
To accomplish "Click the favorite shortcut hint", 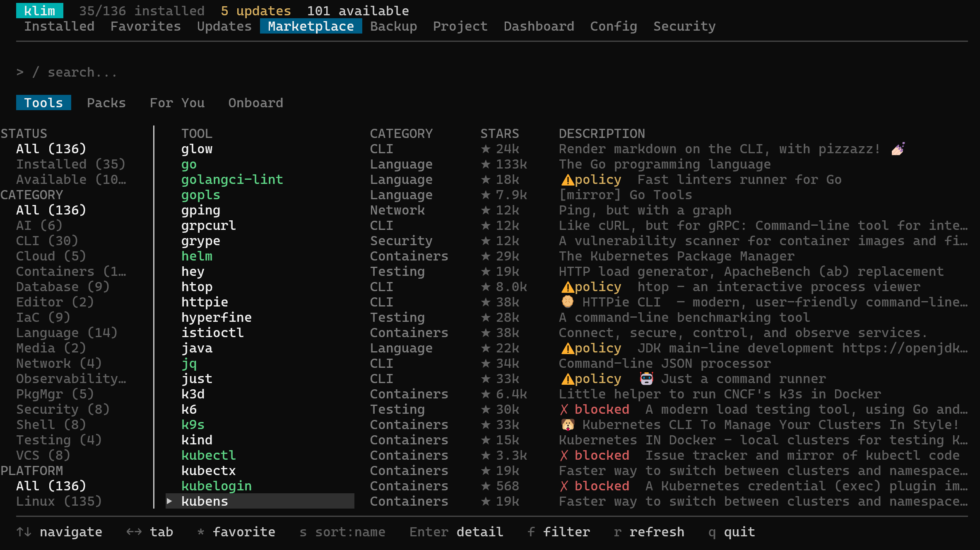I will coord(236,532).
